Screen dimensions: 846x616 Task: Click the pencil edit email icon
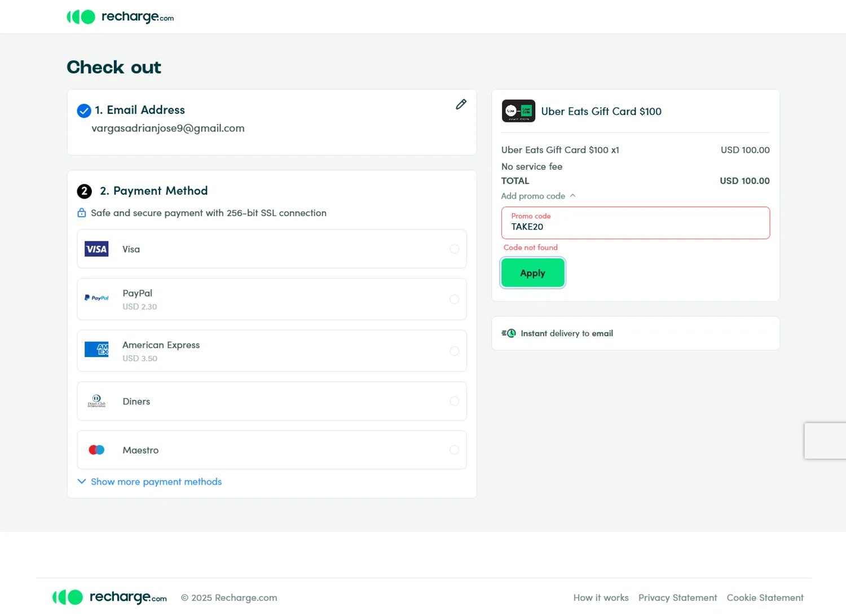[461, 104]
